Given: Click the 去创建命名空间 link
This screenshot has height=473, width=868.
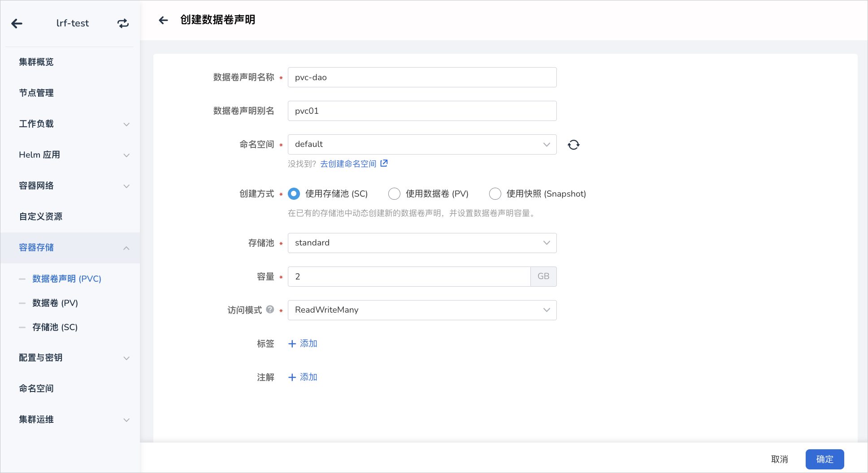Looking at the screenshot, I should pos(348,163).
